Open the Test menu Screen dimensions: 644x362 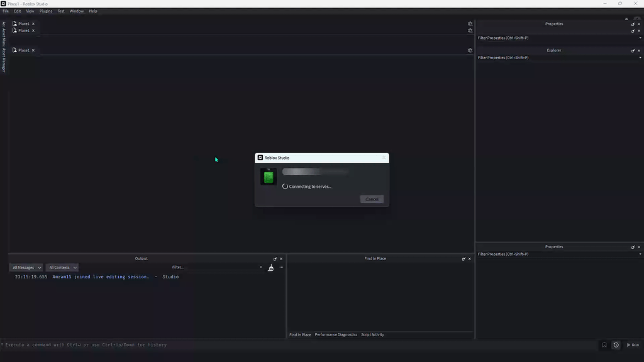coord(61,11)
